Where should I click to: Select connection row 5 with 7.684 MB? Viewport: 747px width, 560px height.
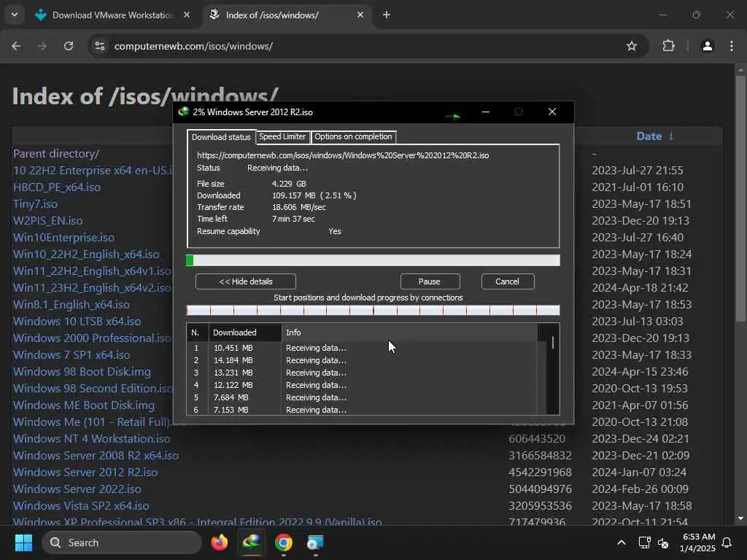[362, 397]
